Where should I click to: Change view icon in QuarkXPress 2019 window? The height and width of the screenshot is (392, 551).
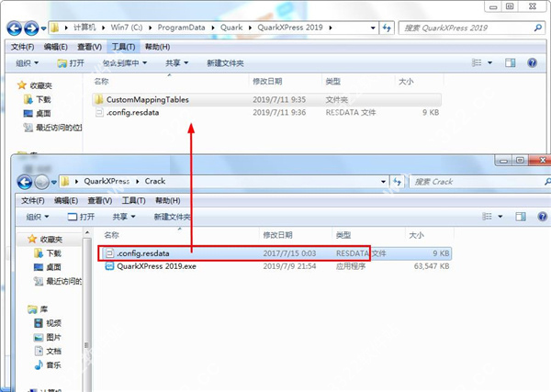coord(477,62)
